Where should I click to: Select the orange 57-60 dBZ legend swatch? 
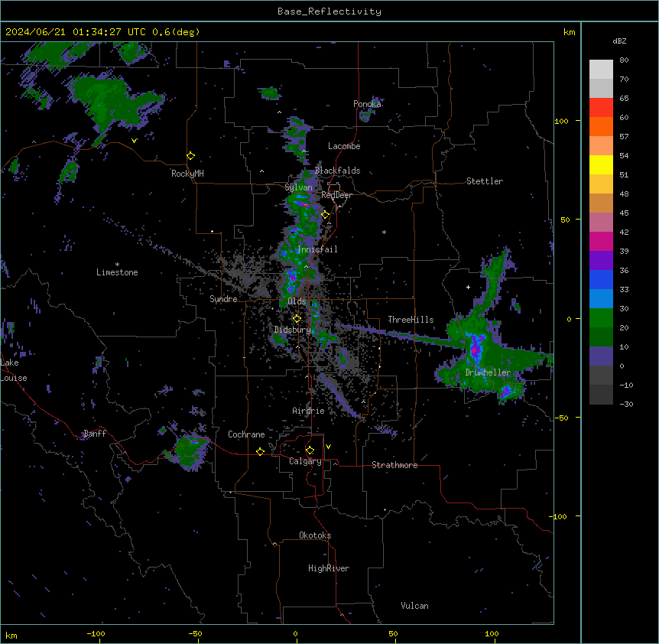click(601, 126)
